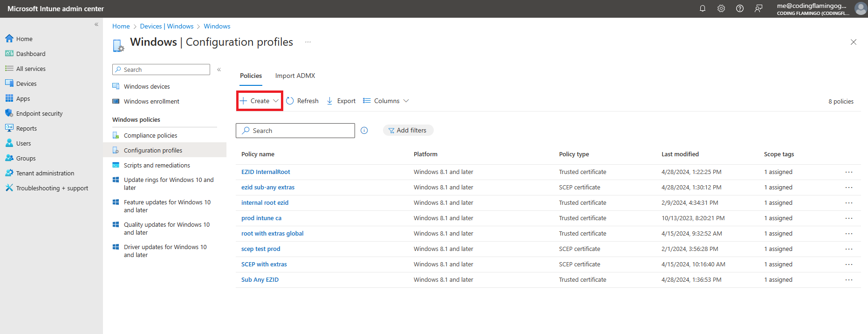Open ellipsis menu for internal root ezid row
The width and height of the screenshot is (868, 334).
(x=849, y=203)
